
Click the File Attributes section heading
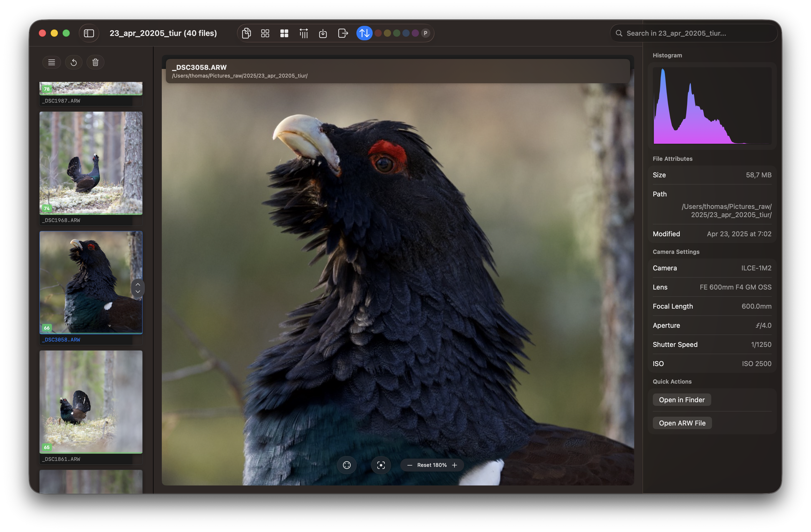pos(673,158)
